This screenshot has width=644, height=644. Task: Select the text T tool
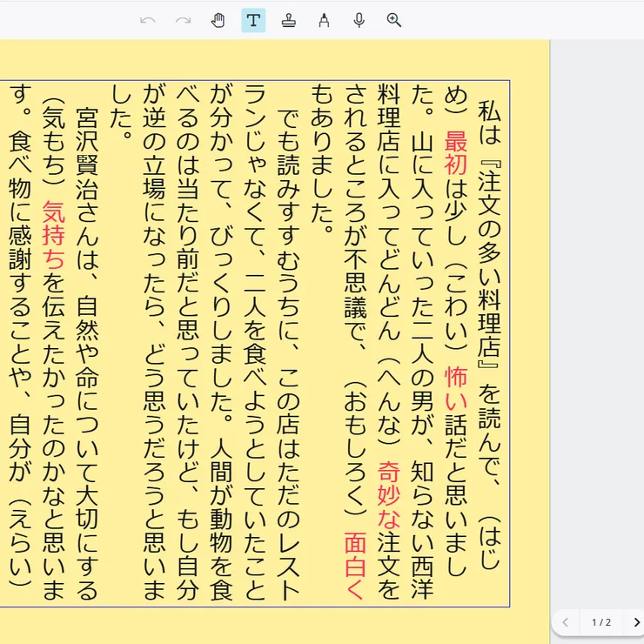click(x=253, y=20)
